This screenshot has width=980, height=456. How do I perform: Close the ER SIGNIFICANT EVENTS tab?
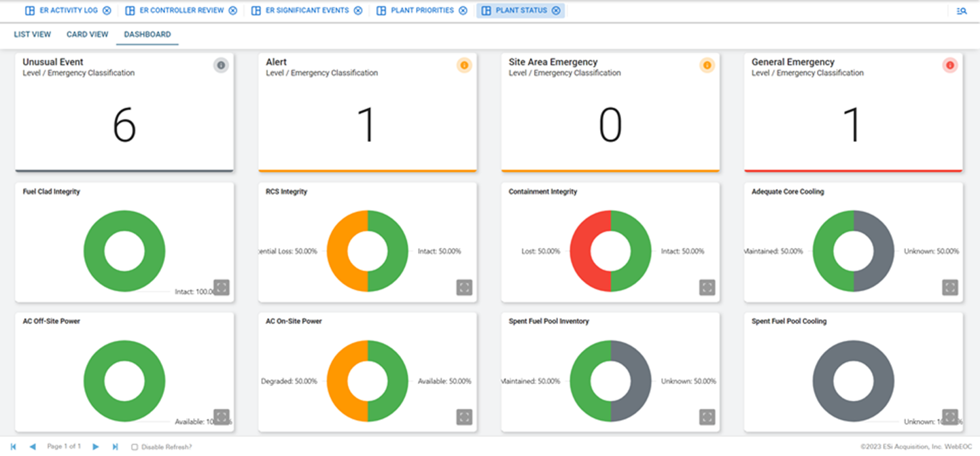click(358, 10)
